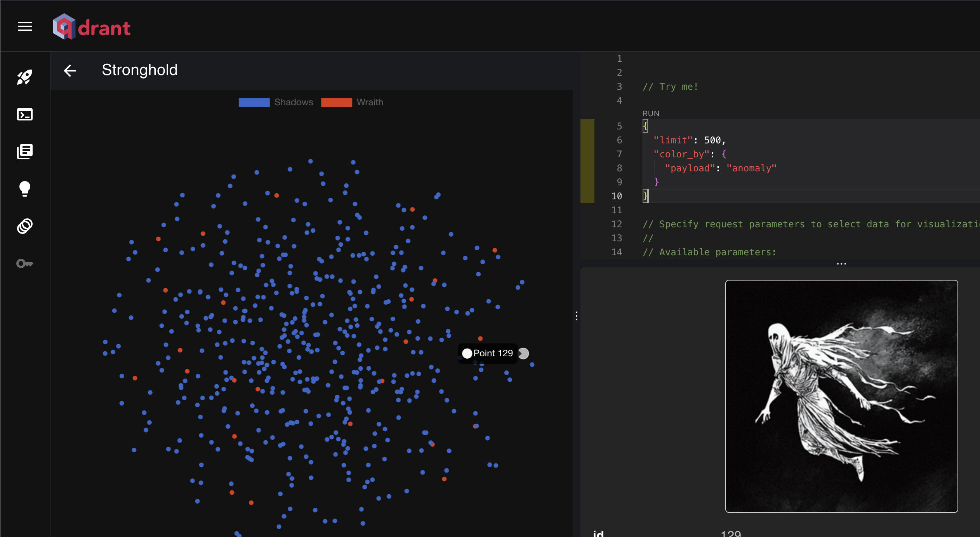Click the Qdrant logo
The image size is (980, 537).
92,27
